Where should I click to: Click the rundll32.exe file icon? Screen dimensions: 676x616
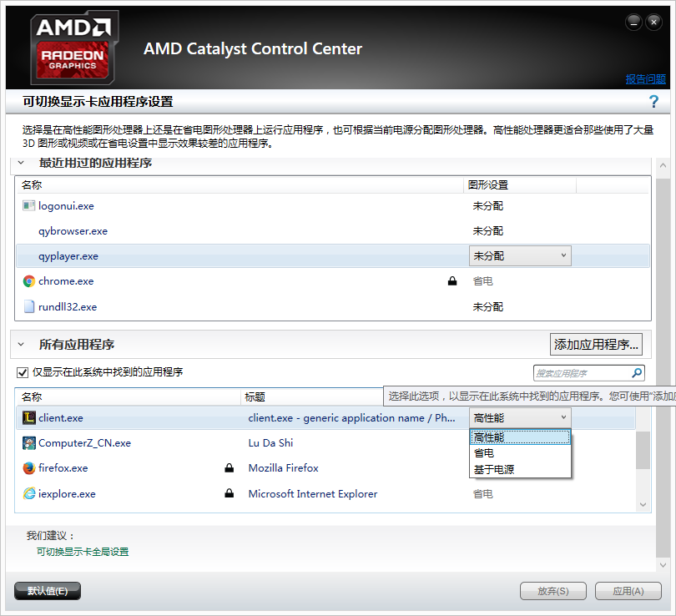point(29,306)
